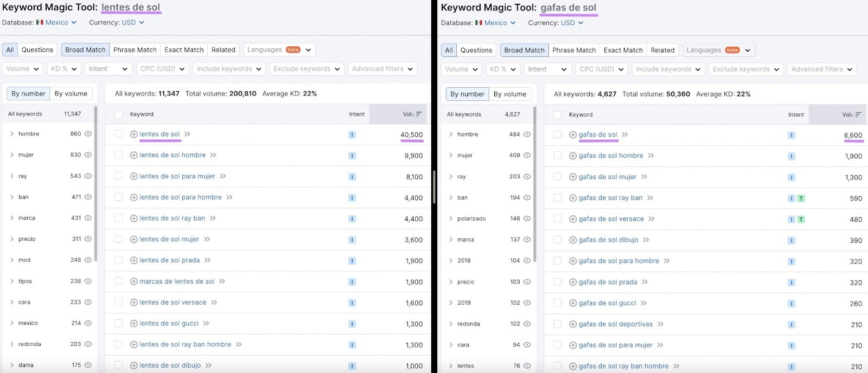Click the plus icon beside 'lentes de sol prada'
The width and height of the screenshot is (868, 373).
point(134,260)
